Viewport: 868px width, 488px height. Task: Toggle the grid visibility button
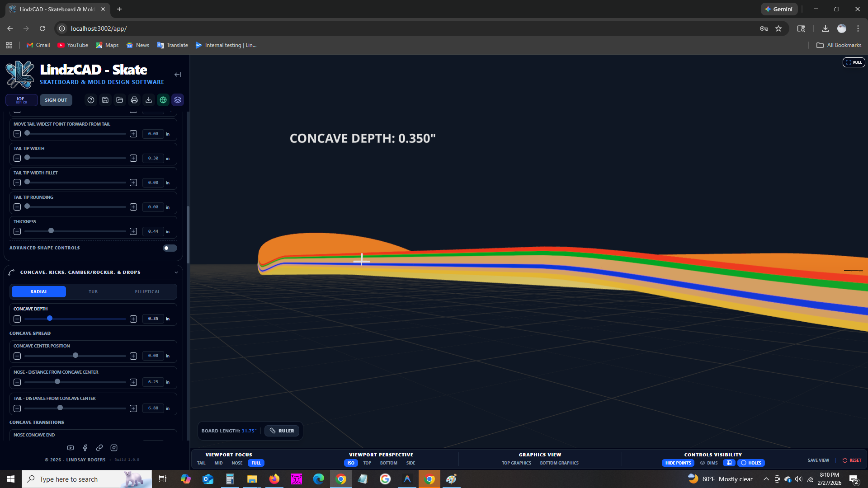tap(729, 463)
